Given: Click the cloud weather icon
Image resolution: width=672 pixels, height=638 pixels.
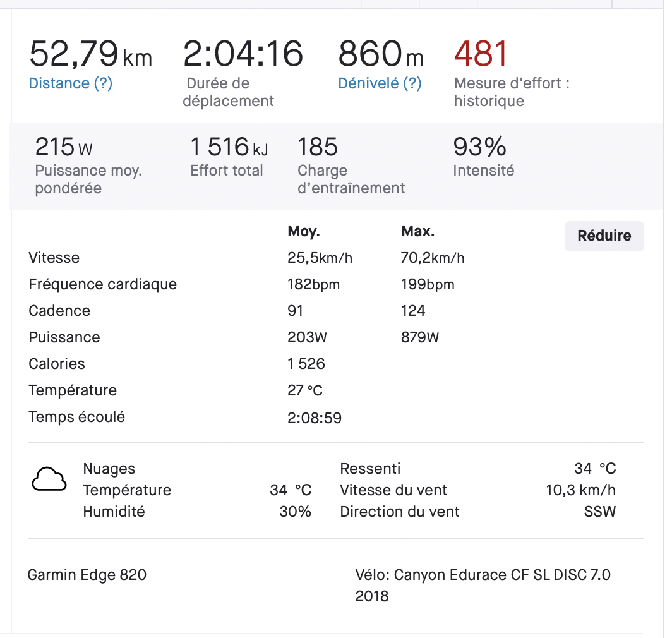Looking at the screenshot, I should [49, 480].
